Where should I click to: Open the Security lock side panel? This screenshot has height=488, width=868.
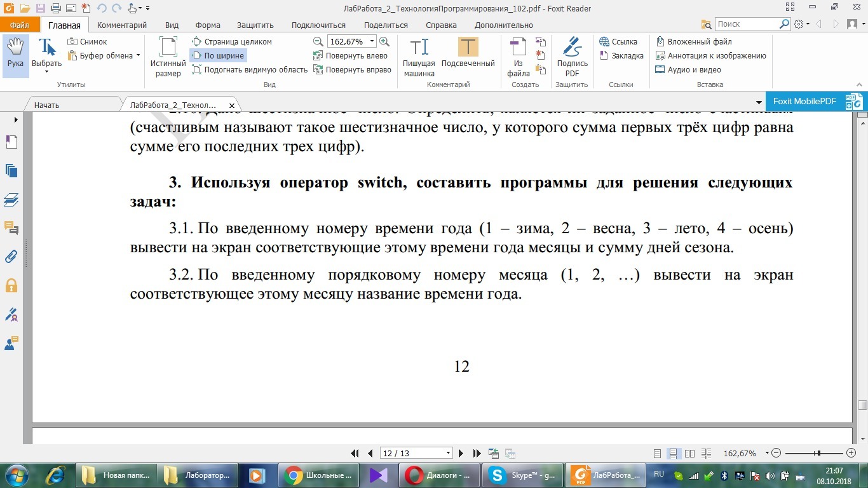coord(11,285)
